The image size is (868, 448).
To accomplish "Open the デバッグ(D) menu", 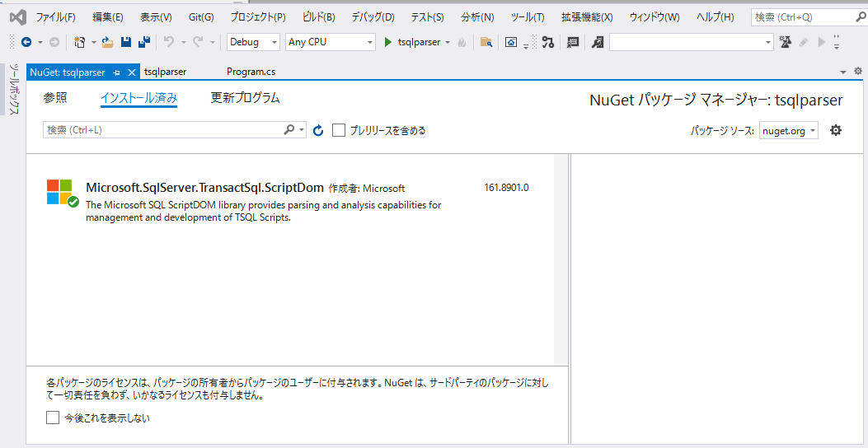I will pyautogui.click(x=373, y=17).
